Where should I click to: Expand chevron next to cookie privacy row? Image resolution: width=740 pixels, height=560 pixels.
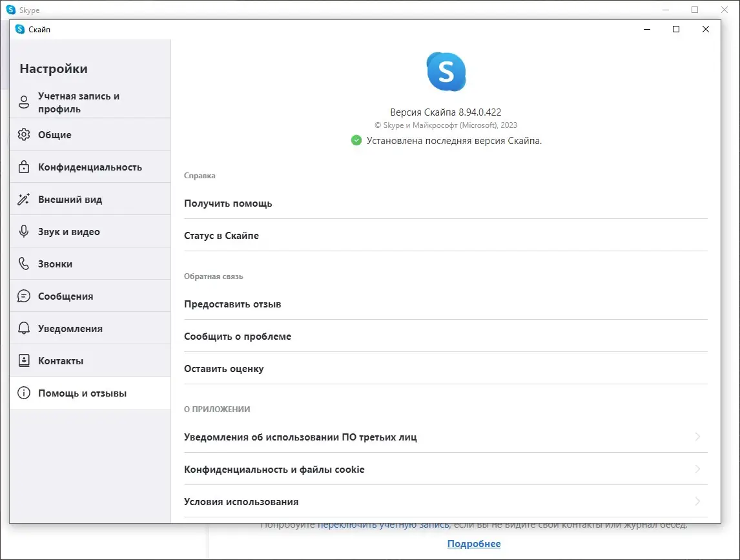tap(697, 469)
